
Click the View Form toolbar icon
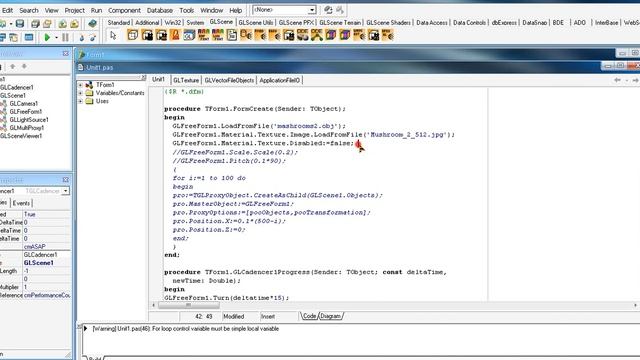click(x=2, y=38)
